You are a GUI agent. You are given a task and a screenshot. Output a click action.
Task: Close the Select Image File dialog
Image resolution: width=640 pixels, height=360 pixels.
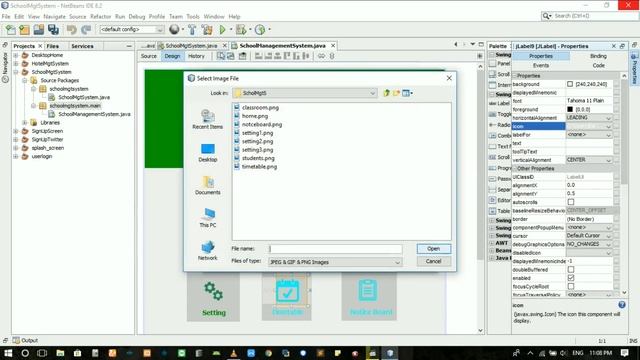(x=449, y=78)
